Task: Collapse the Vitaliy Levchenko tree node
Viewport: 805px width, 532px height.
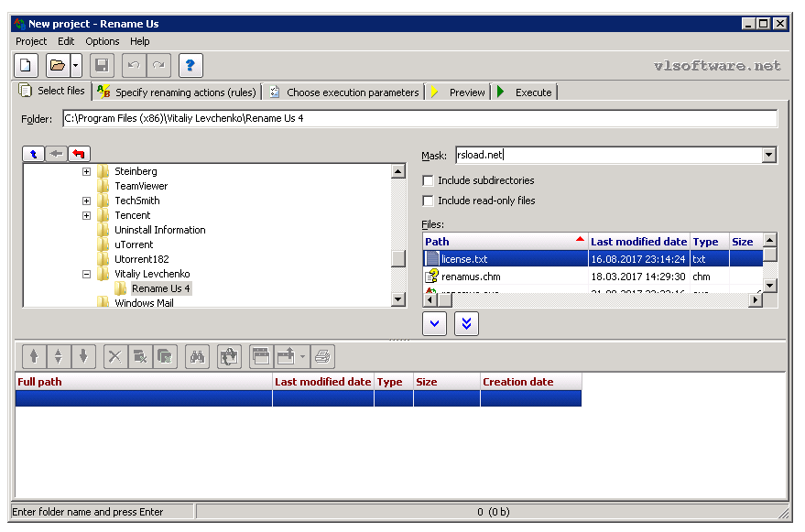Action: pyautogui.click(x=85, y=274)
